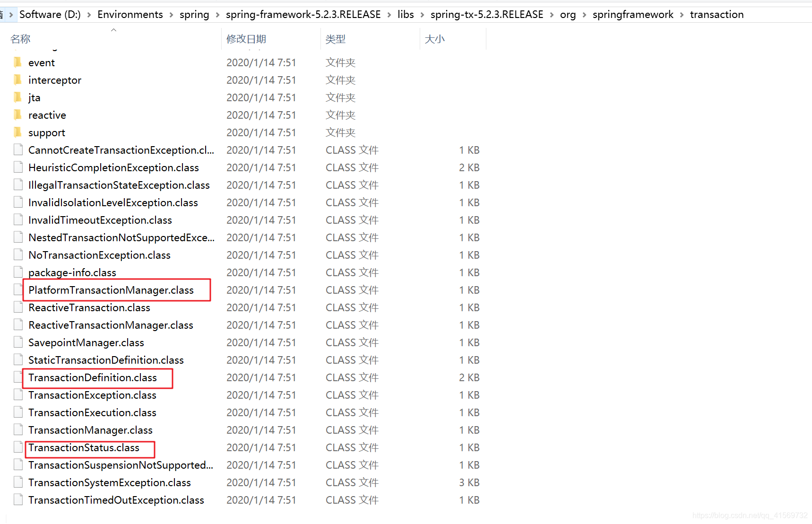Open the event folder icon
The height and width of the screenshot is (524, 812).
(18, 62)
